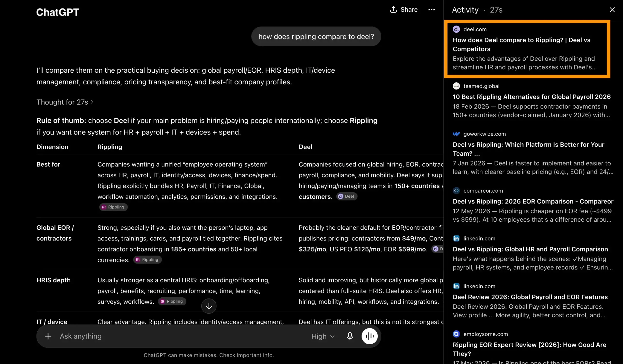This screenshot has width=623, height=364.
Task: Click LinkedIn icon above Global HR Comparison
Action: coord(456,238)
